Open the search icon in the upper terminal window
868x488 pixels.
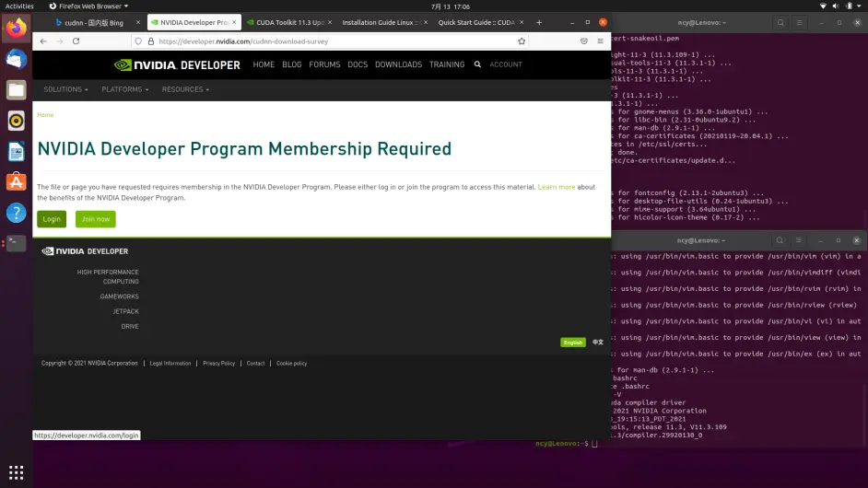click(x=780, y=23)
